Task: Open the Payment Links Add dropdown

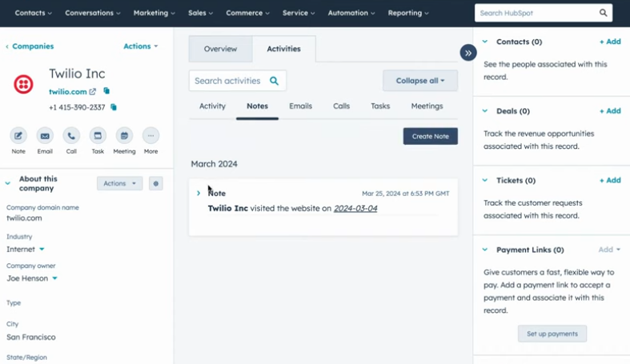Action: click(x=609, y=250)
